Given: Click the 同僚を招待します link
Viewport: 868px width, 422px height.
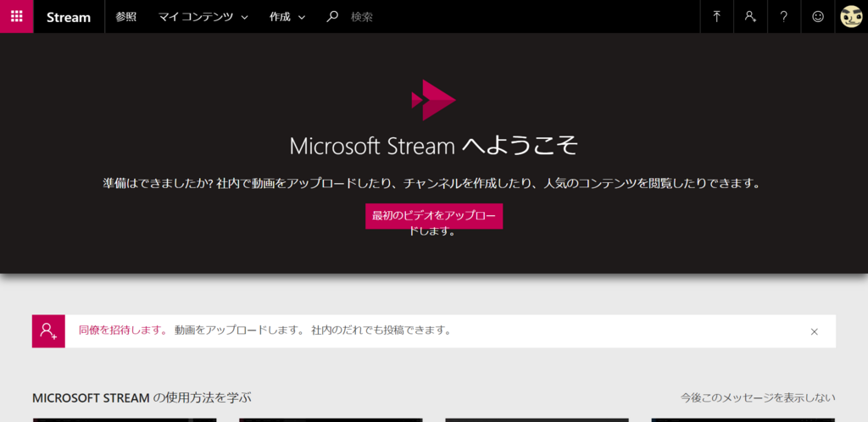Looking at the screenshot, I should tap(123, 330).
